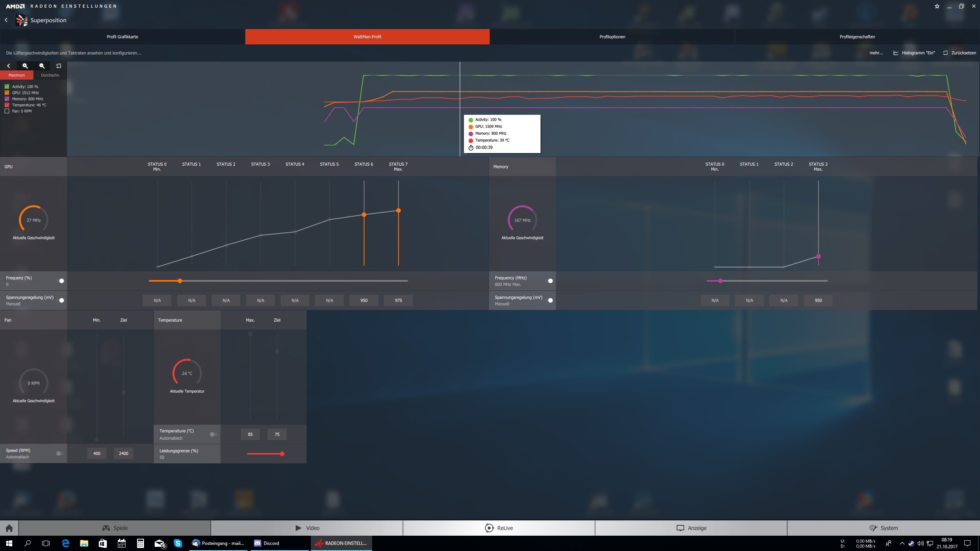The image size is (980, 551).
Task: Click the Status 7 voltage field showing 975
Action: (x=398, y=300)
